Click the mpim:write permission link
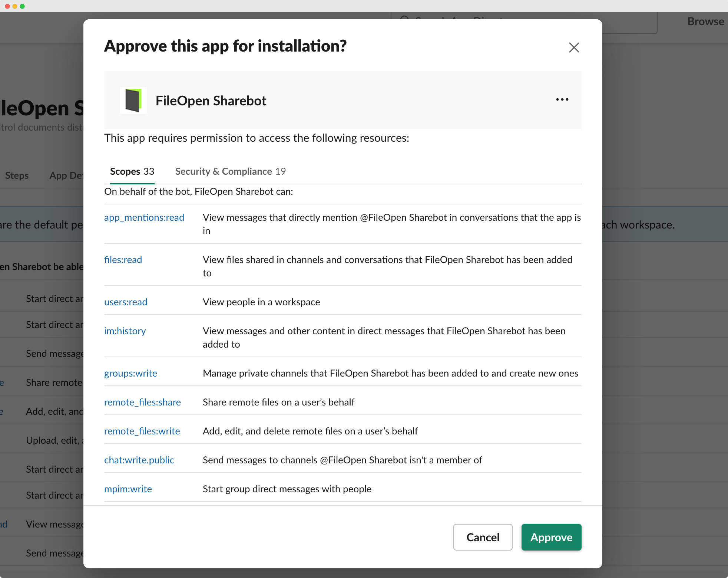Image resolution: width=728 pixels, height=578 pixels. 128,489
